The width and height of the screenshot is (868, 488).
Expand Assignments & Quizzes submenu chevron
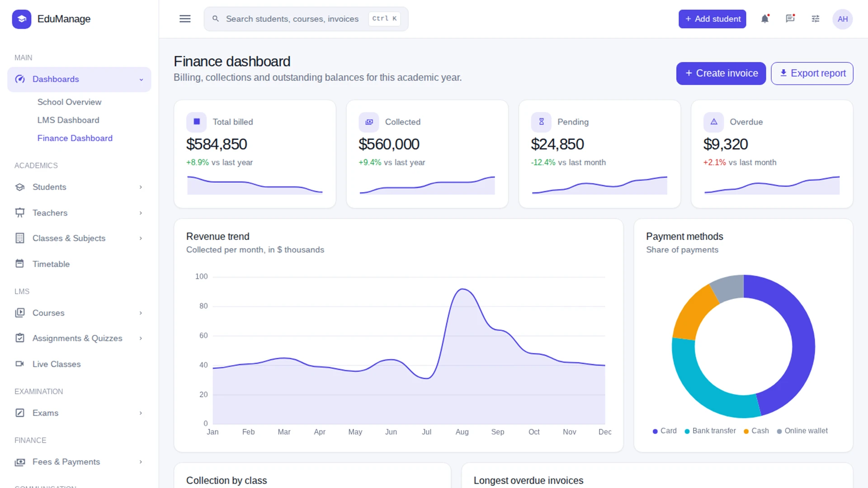[141, 338]
